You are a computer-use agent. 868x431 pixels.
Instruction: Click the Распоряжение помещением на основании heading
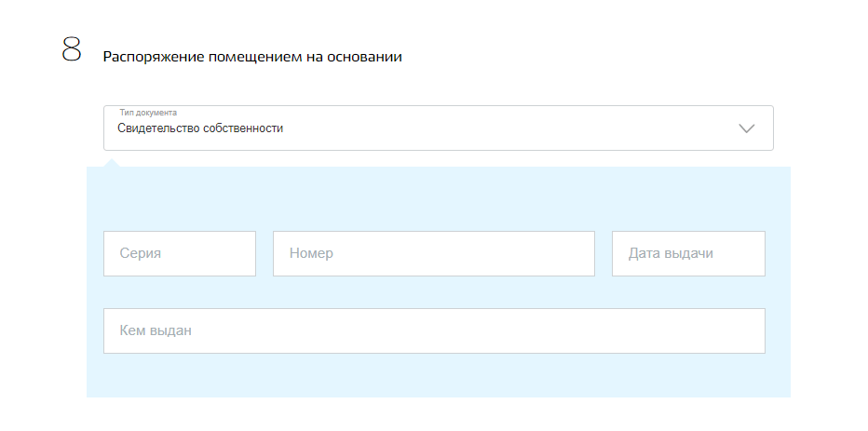252,57
